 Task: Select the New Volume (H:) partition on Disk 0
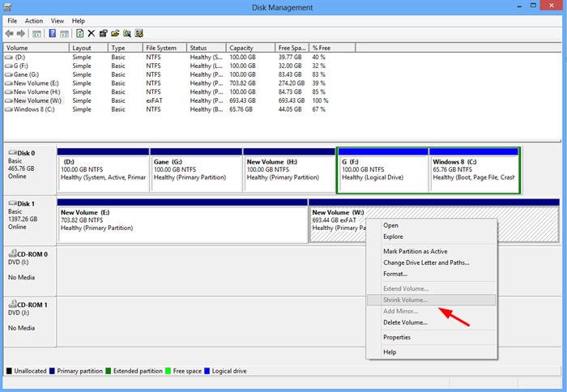289,170
